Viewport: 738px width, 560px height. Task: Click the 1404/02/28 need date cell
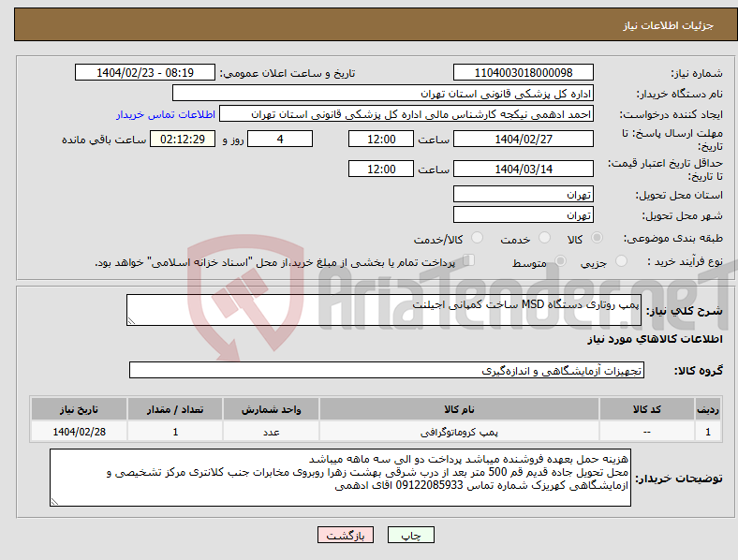pyautogui.click(x=79, y=432)
